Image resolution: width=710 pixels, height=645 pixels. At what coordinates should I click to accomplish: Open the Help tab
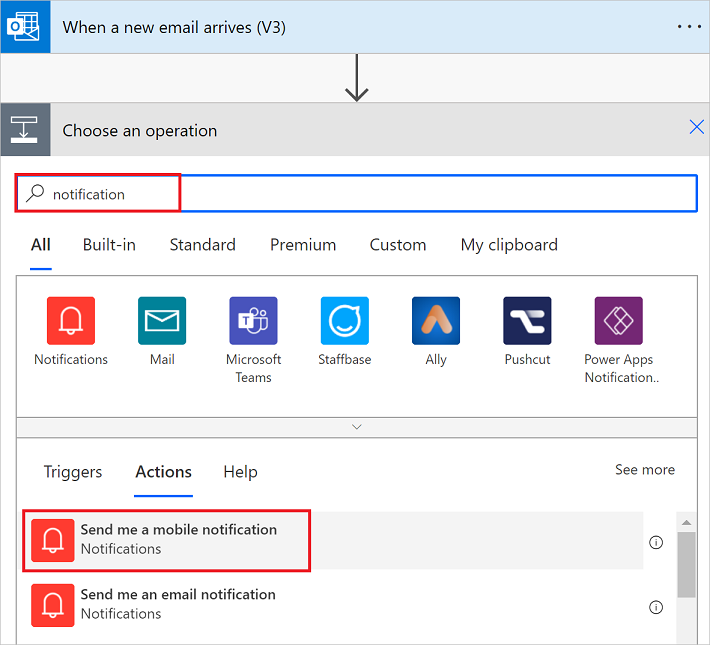coord(240,472)
